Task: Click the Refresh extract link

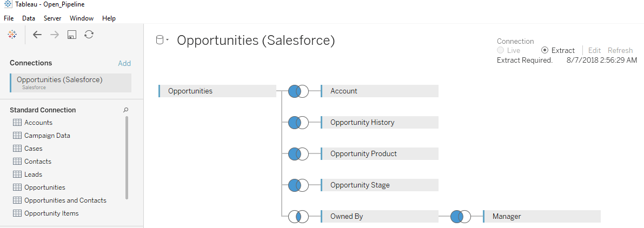Action: click(x=620, y=50)
